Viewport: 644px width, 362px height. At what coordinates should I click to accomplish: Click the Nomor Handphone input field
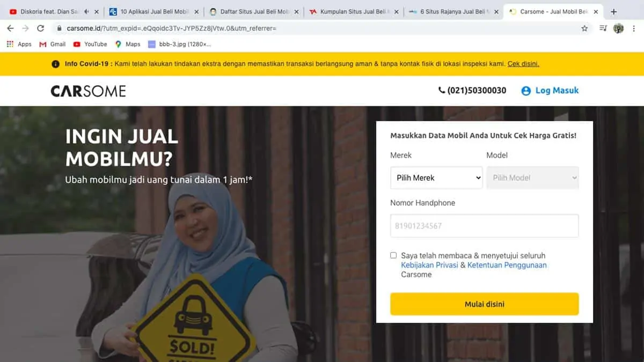[484, 226]
